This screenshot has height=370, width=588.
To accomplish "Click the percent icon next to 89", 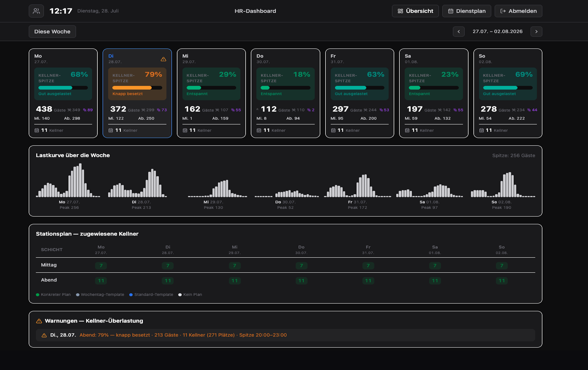I will [x=85, y=110].
